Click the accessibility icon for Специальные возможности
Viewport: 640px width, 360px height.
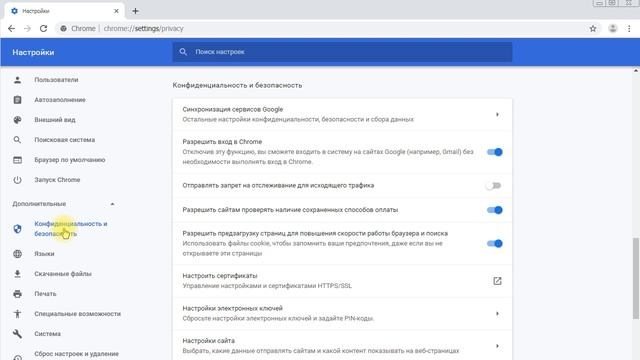pyautogui.click(x=17, y=314)
